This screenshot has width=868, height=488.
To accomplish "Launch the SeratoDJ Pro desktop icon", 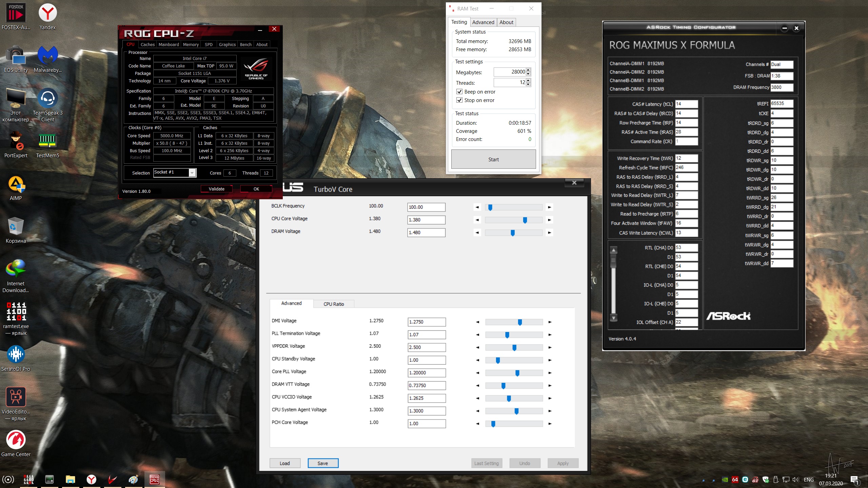I will coord(16,355).
